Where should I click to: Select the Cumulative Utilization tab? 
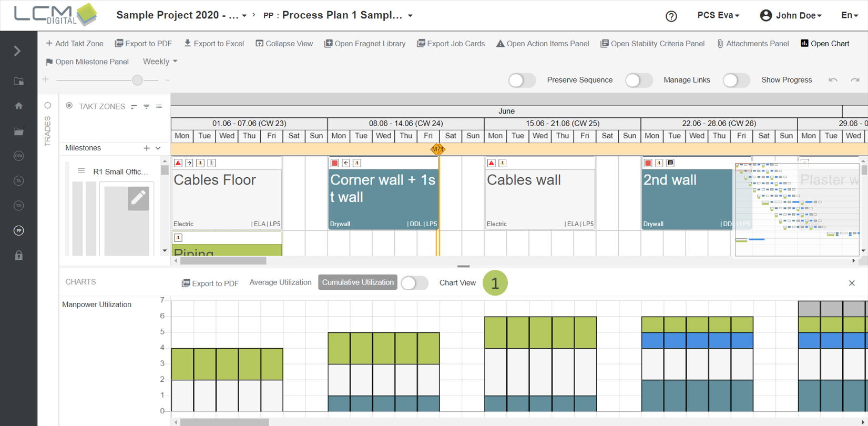click(358, 282)
